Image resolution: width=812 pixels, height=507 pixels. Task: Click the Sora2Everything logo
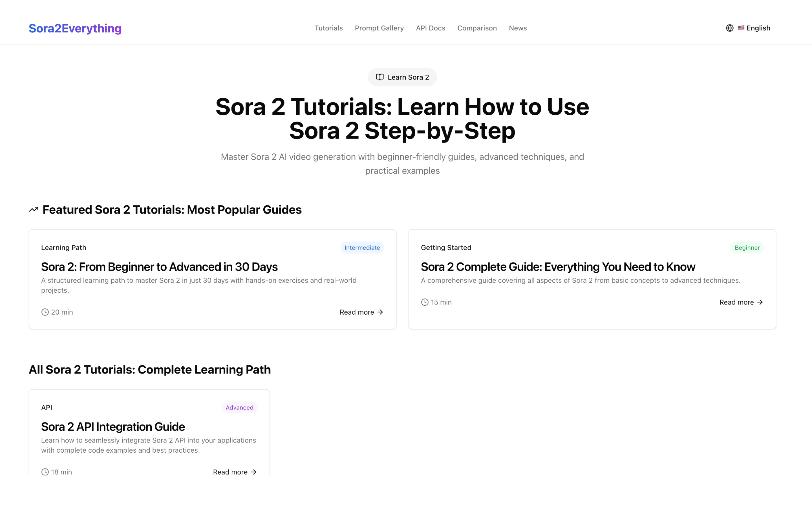[x=75, y=28]
